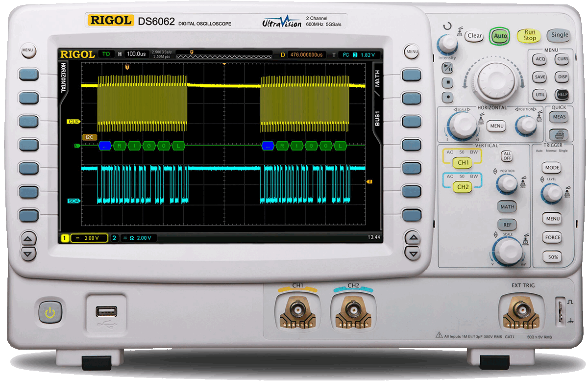Screen dimensions: 588x381
Task: Click the green B1 bus marker
Action: click(77, 146)
